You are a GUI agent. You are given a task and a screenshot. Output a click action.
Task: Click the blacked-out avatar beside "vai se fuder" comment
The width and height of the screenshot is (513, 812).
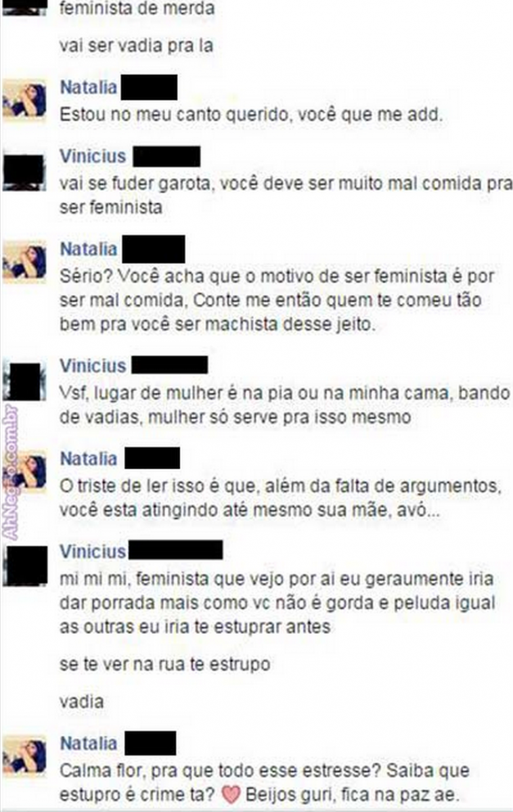pyautogui.click(x=24, y=172)
